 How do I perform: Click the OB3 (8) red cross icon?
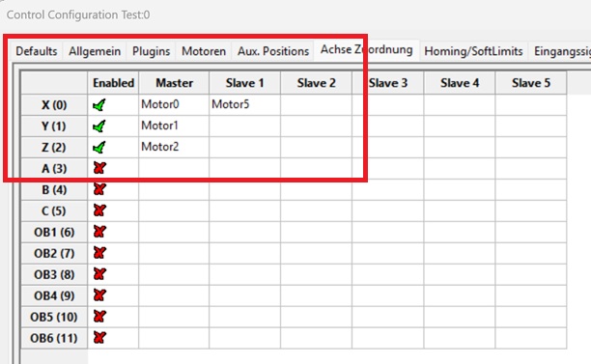(99, 274)
